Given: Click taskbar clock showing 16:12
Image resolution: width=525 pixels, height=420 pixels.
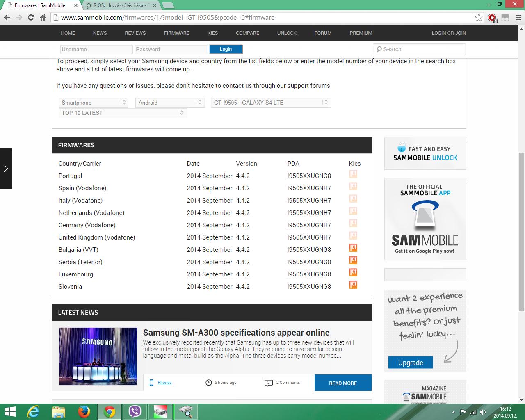Looking at the screenshot, I should tap(505, 412).
